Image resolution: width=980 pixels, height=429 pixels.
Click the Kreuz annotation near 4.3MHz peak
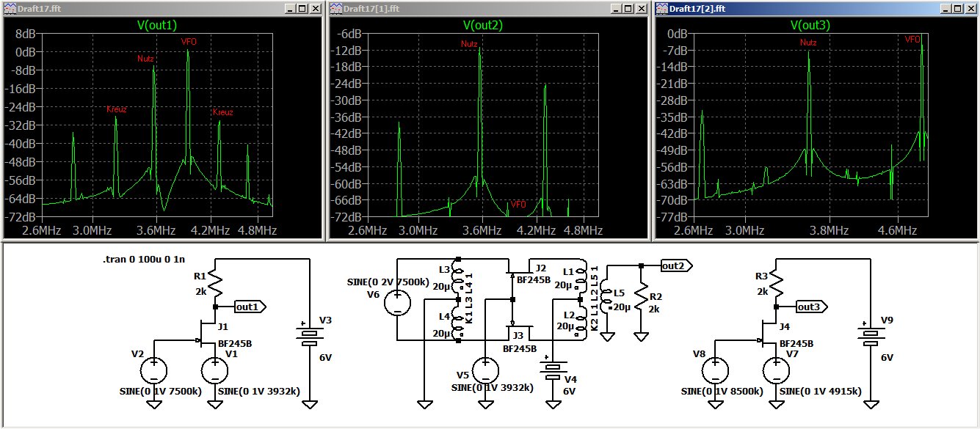(x=222, y=112)
